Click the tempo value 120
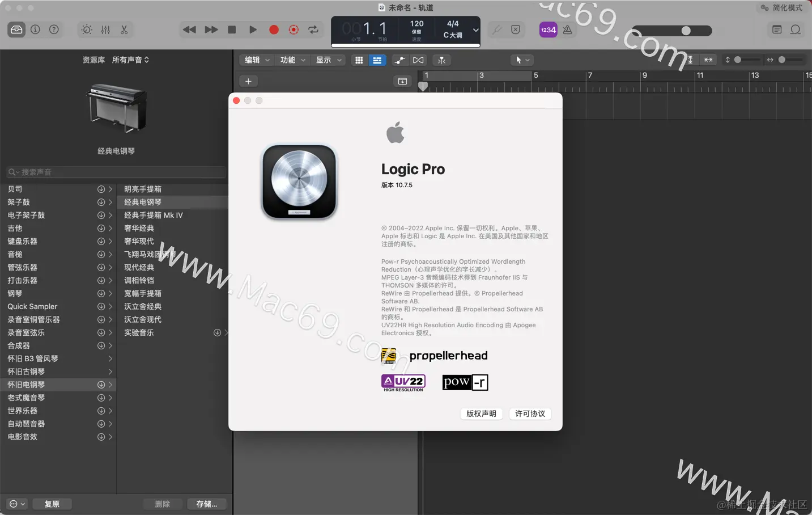Screen dimensions: 812x515 [417, 24]
